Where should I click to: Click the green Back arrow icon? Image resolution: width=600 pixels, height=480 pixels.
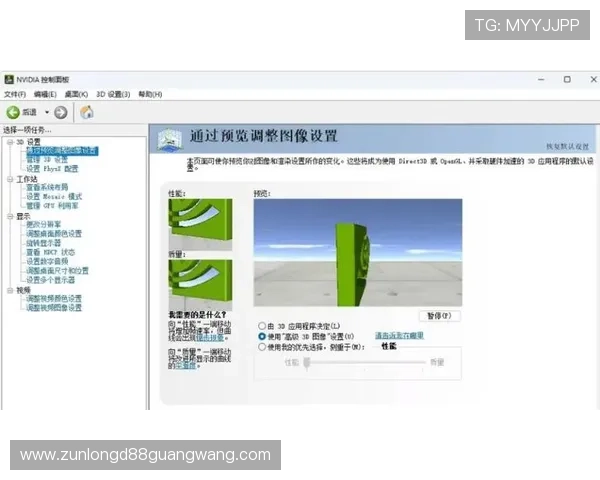[x=13, y=112]
